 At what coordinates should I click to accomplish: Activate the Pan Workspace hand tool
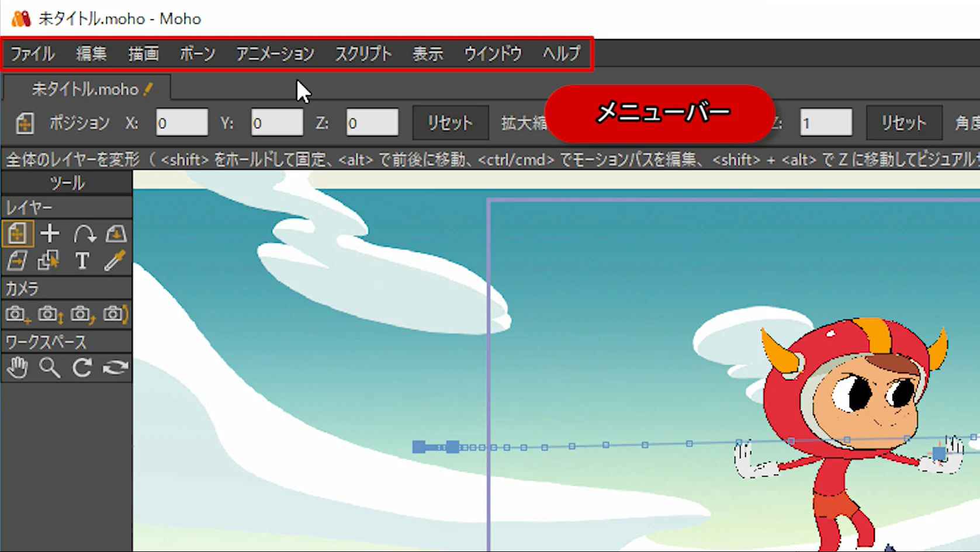pyautogui.click(x=17, y=368)
